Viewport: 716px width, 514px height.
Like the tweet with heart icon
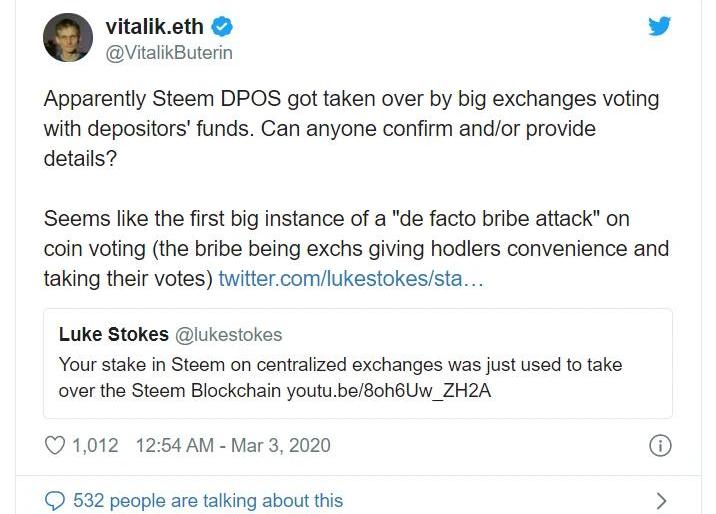[x=56, y=445]
